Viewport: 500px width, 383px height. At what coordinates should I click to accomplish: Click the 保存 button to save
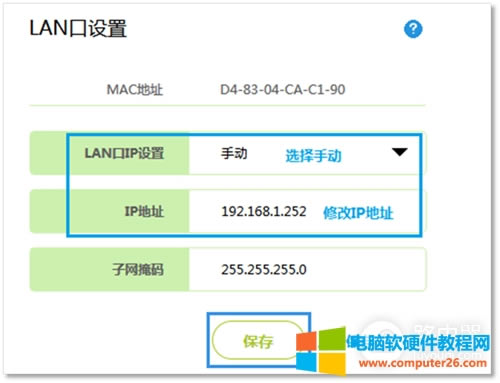(x=257, y=340)
